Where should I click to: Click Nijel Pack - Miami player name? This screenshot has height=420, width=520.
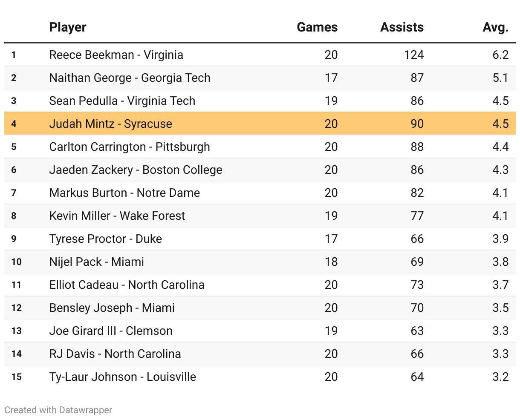tap(96, 262)
